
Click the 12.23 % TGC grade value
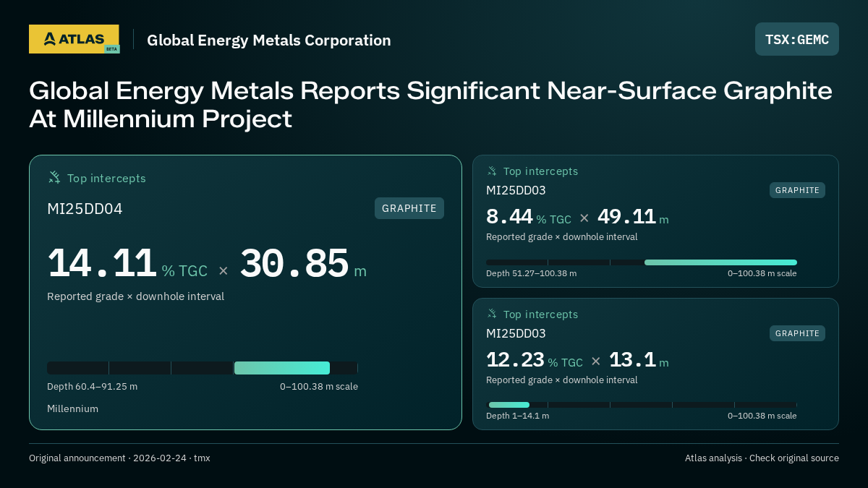[535, 360]
